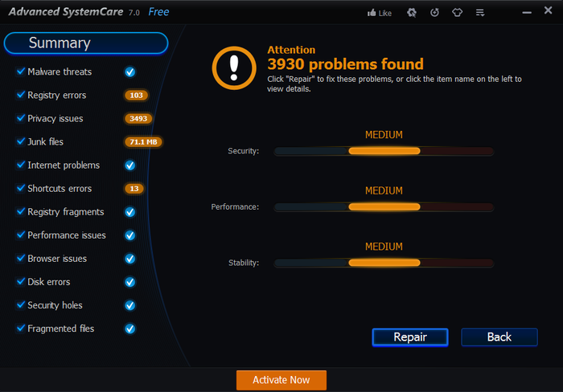Viewport: 563px width, 392px height.
Task: Open Junk files details
Action: (45, 141)
